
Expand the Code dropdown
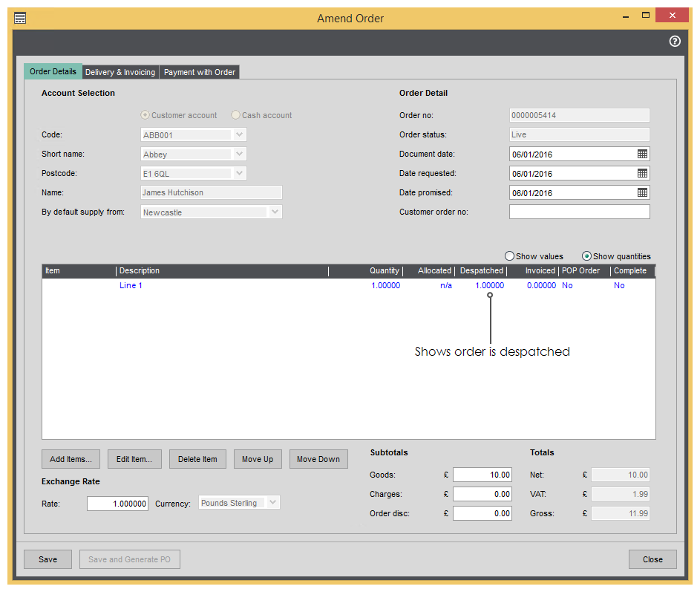(239, 135)
